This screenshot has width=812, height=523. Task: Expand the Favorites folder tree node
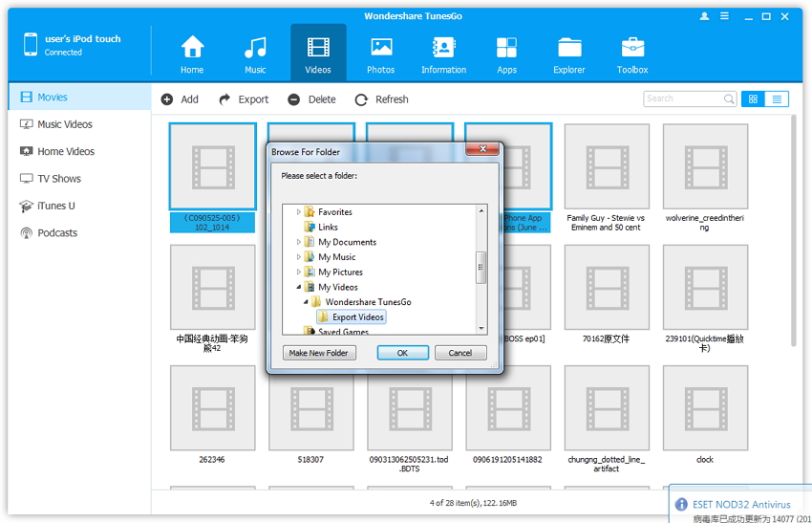(298, 212)
